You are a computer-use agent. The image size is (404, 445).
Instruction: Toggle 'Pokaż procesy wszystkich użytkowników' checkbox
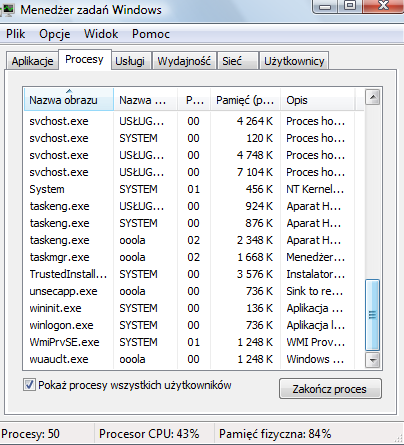[x=29, y=385]
